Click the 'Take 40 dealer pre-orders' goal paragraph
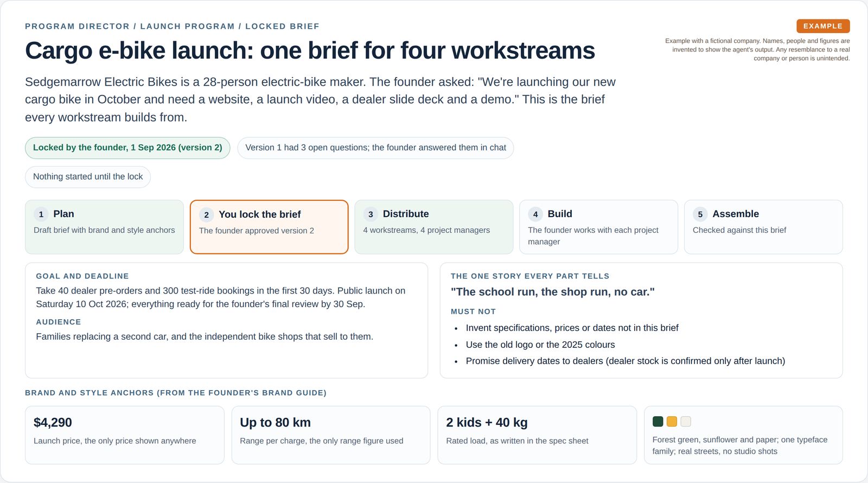The width and height of the screenshot is (868, 483). [221, 297]
